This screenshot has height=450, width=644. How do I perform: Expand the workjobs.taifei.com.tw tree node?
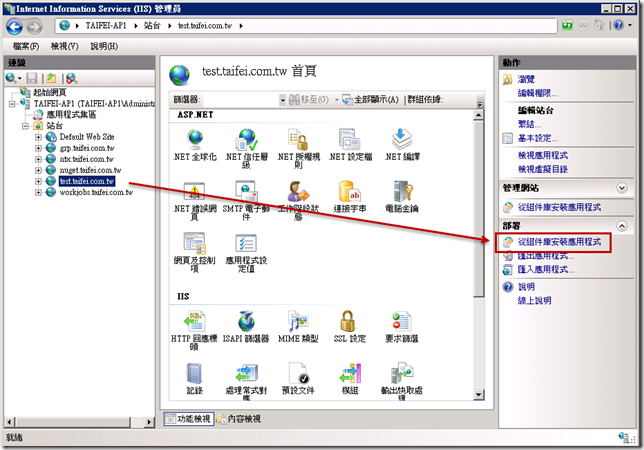pos(38,193)
